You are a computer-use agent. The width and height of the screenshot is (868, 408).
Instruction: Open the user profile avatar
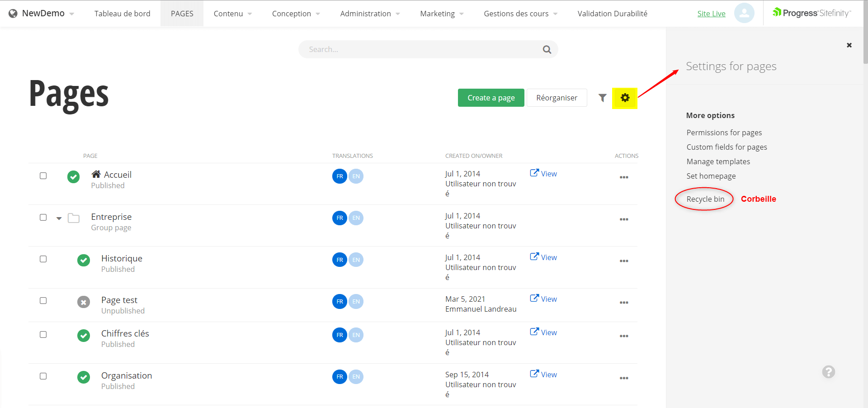pyautogui.click(x=744, y=13)
